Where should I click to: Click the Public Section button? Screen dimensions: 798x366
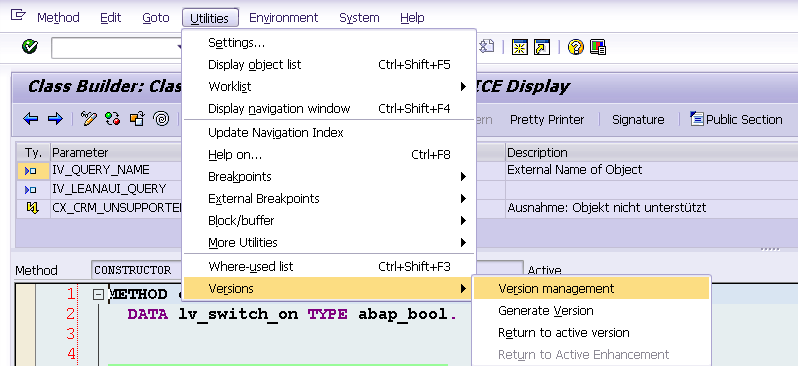(736, 120)
